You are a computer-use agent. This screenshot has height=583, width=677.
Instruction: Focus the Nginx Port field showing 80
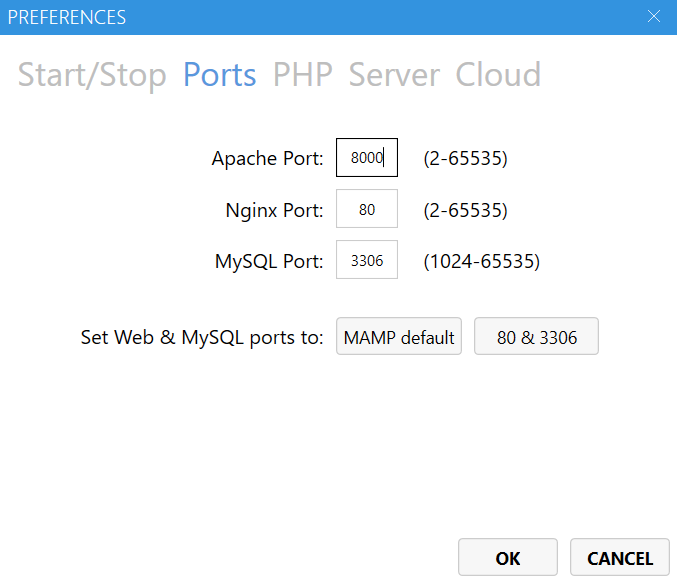[x=366, y=210]
